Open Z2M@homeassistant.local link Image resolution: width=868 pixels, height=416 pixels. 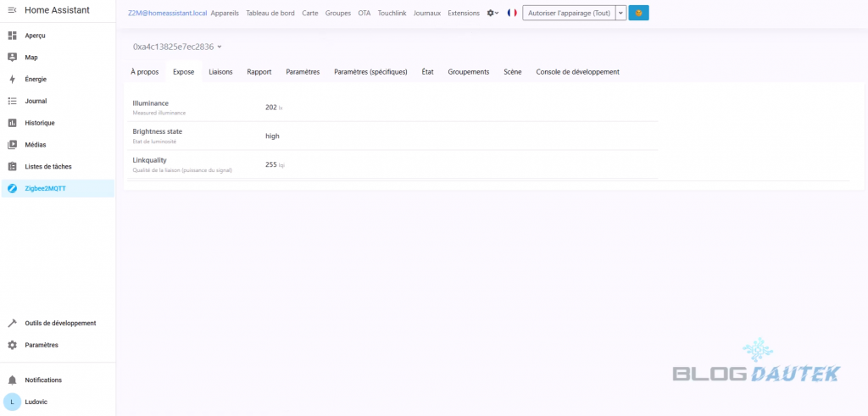point(167,14)
